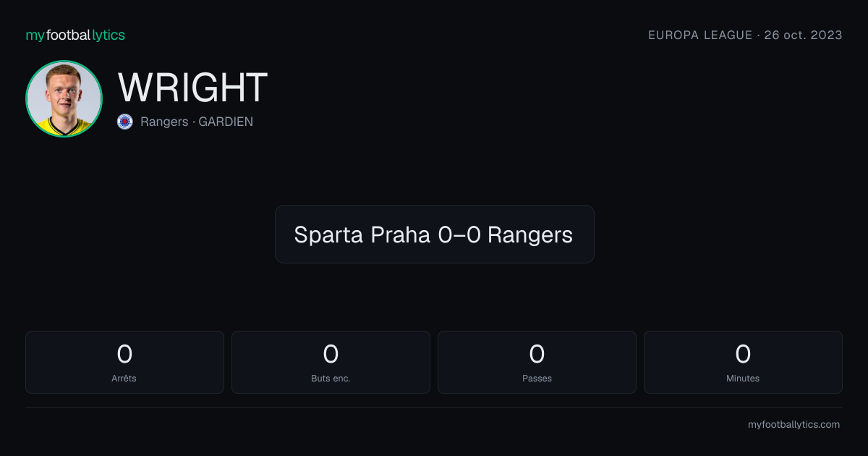868x456 pixels.
Task: Click the Minutes label text
Action: (x=743, y=378)
